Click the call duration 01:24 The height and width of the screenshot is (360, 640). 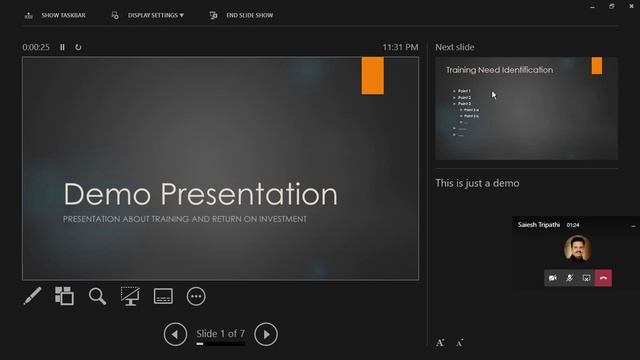(x=573, y=225)
